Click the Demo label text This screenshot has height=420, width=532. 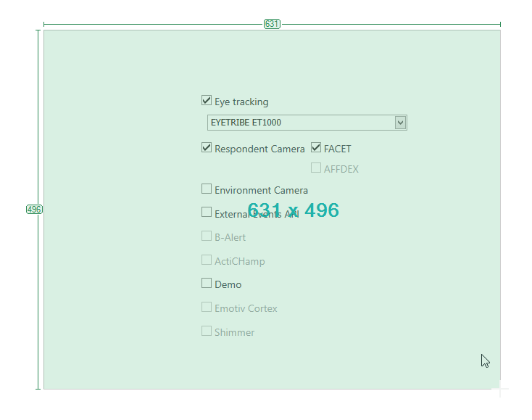(x=228, y=284)
